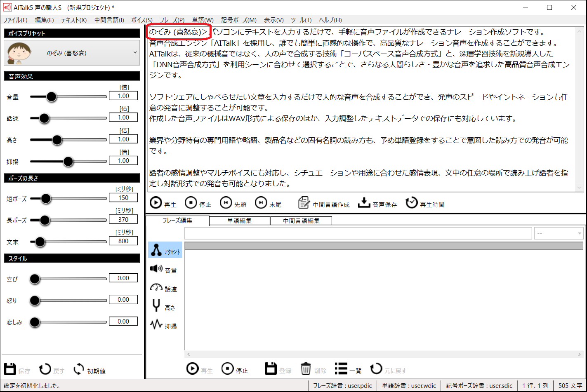Select the アクセント accent editing mode
The height and width of the screenshot is (392, 587).
pos(165,250)
